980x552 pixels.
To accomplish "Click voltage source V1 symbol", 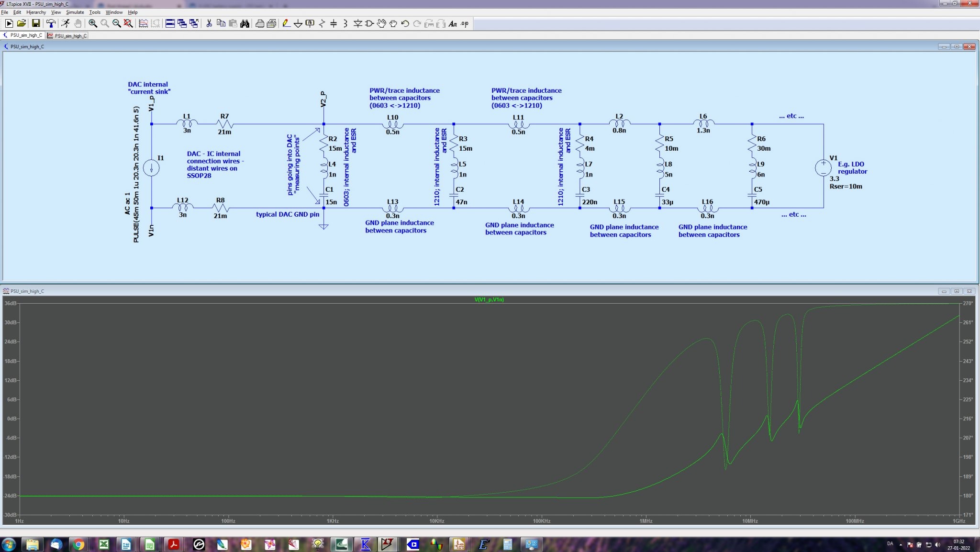I will pyautogui.click(x=824, y=167).
